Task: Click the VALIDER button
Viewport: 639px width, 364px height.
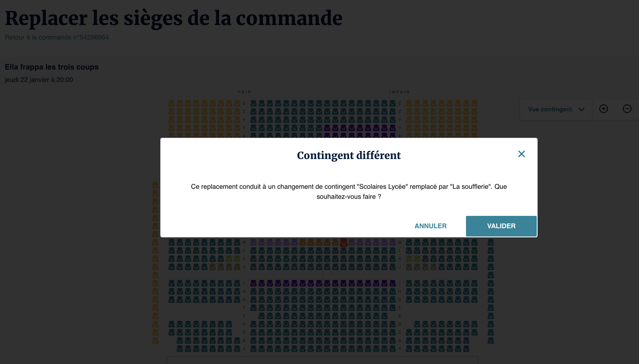Action: pyautogui.click(x=501, y=226)
